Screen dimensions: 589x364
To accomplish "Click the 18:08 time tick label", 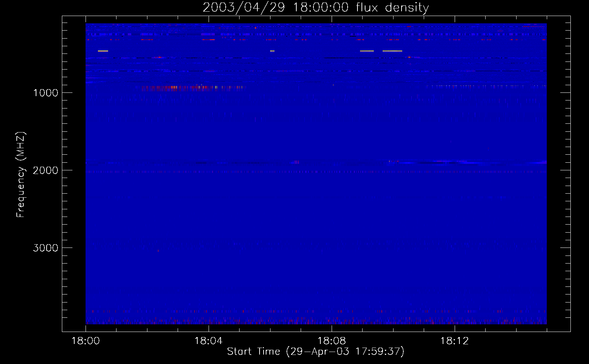I will click(x=332, y=341).
